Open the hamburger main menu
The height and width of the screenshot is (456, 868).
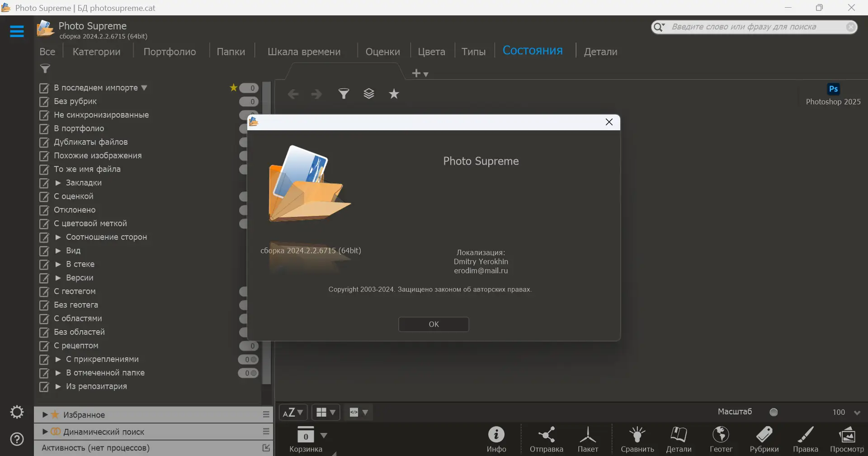[17, 31]
